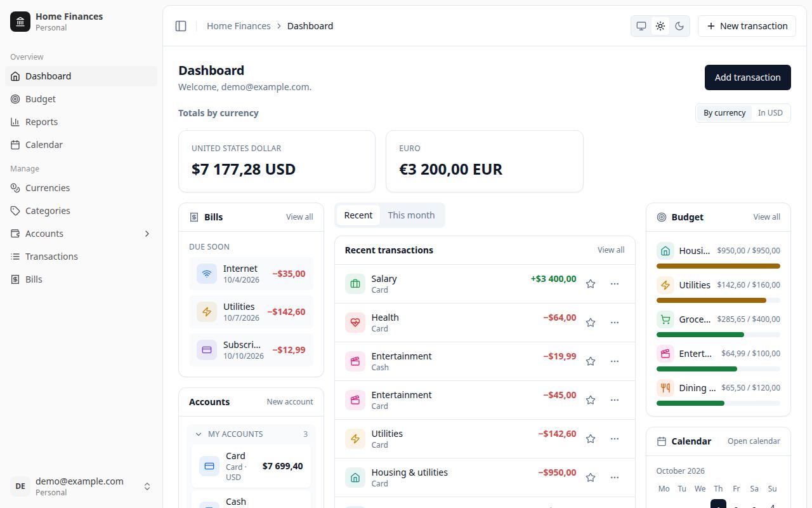Click the Salary briefcase icon
The image size is (812, 508).
[x=355, y=284]
